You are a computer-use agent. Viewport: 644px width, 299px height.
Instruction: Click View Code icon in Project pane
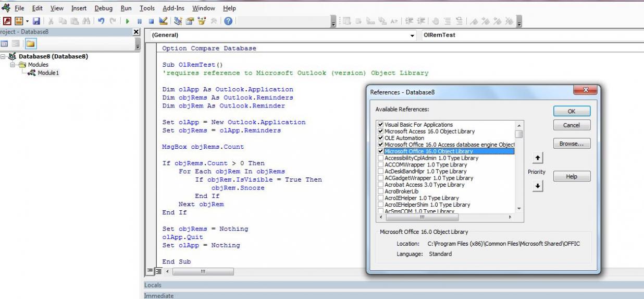5,43
